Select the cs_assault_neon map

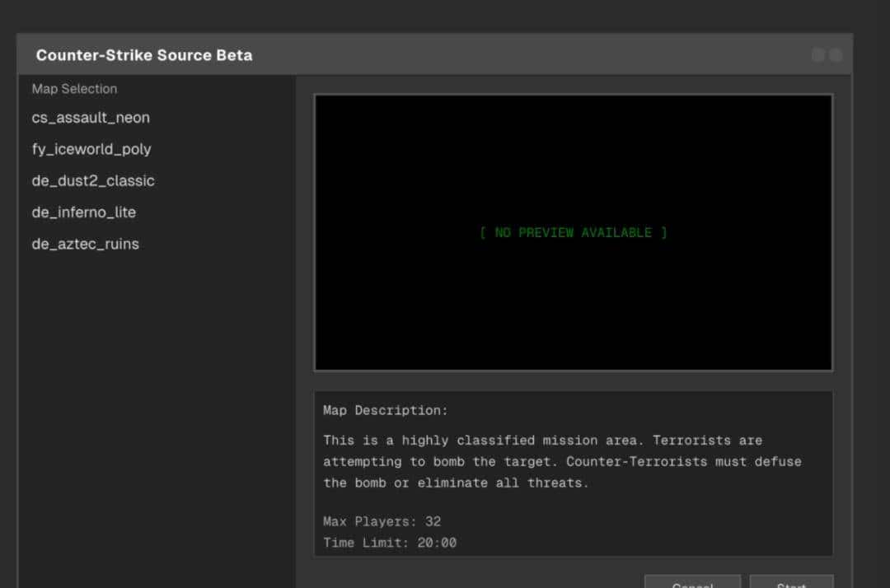pos(91,118)
